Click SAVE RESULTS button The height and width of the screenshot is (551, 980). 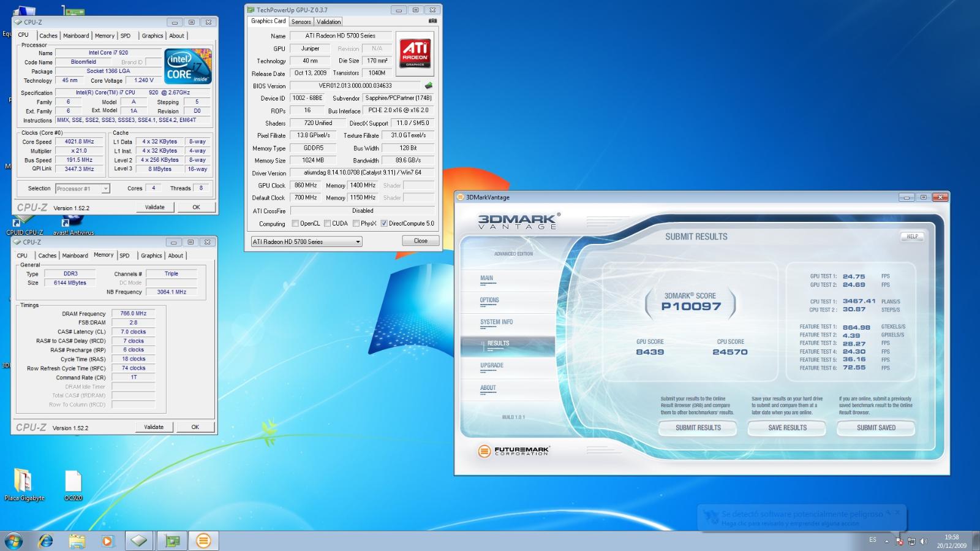click(x=787, y=428)
